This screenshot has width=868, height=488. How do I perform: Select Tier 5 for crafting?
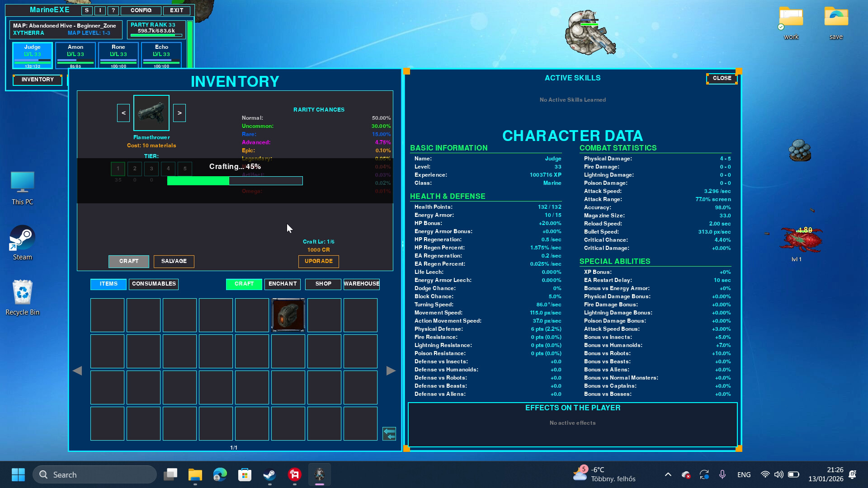pos(184,169)
